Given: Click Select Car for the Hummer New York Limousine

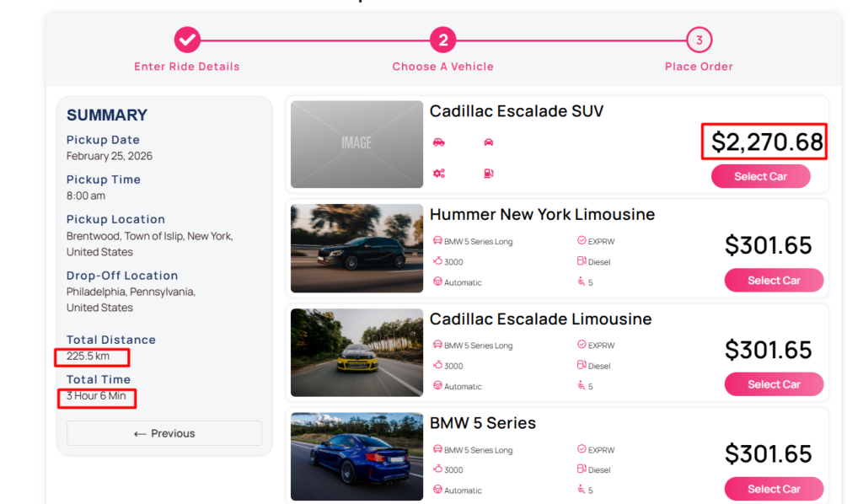Looking at the screenshot, I should (x=774, y=280).
